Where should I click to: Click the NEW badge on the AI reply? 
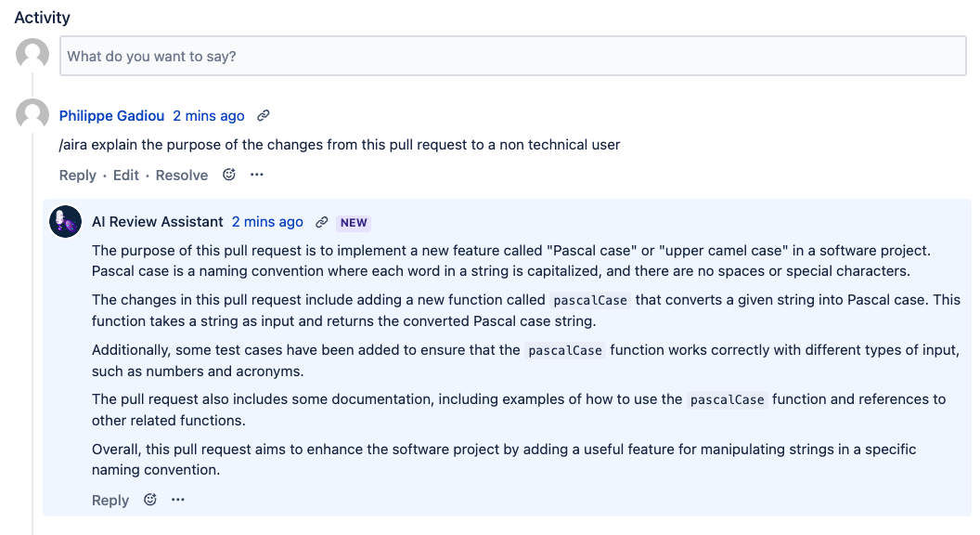click(354, 223)
